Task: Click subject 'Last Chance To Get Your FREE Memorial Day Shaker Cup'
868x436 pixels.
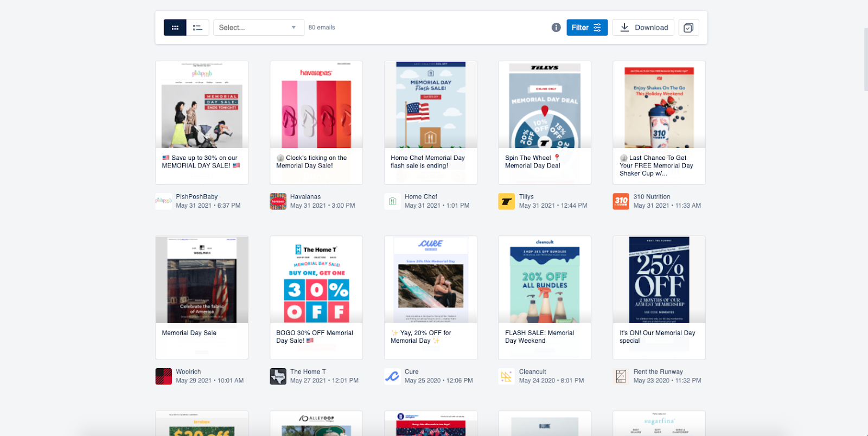Action: click(x=656, y=165)
